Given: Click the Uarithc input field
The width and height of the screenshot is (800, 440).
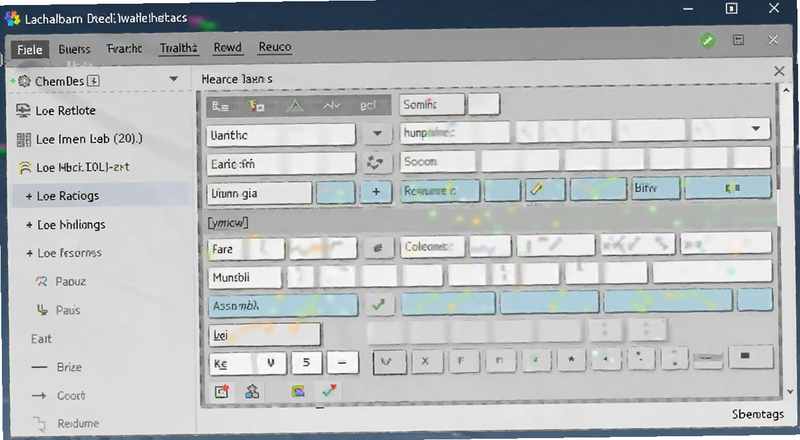Looking at the screenshot, I should tap(281, 135).
